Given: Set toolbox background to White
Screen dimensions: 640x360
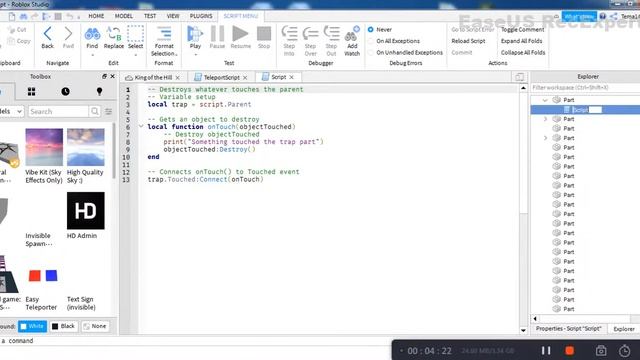Looking at the screenshot, I should [x=32, y=326].
